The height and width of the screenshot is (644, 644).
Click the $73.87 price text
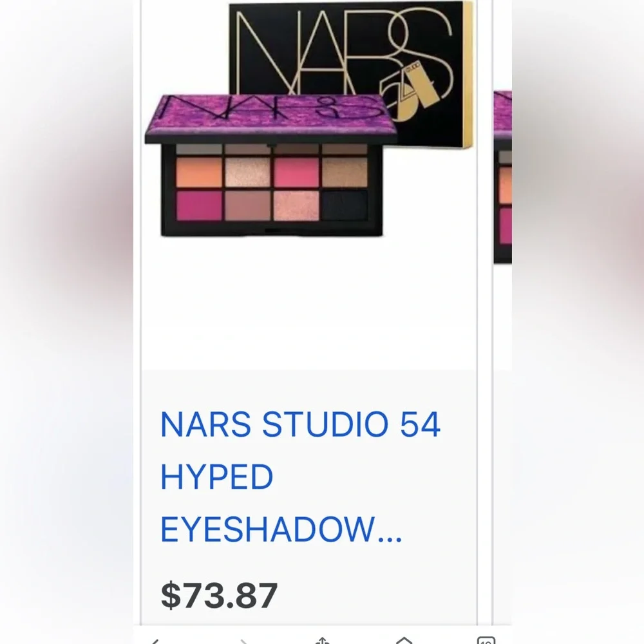click(219, 595)
